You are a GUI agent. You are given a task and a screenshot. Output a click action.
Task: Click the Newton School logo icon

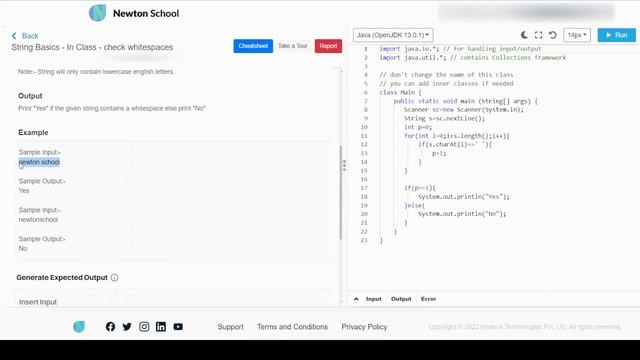(x=98, y=13)
